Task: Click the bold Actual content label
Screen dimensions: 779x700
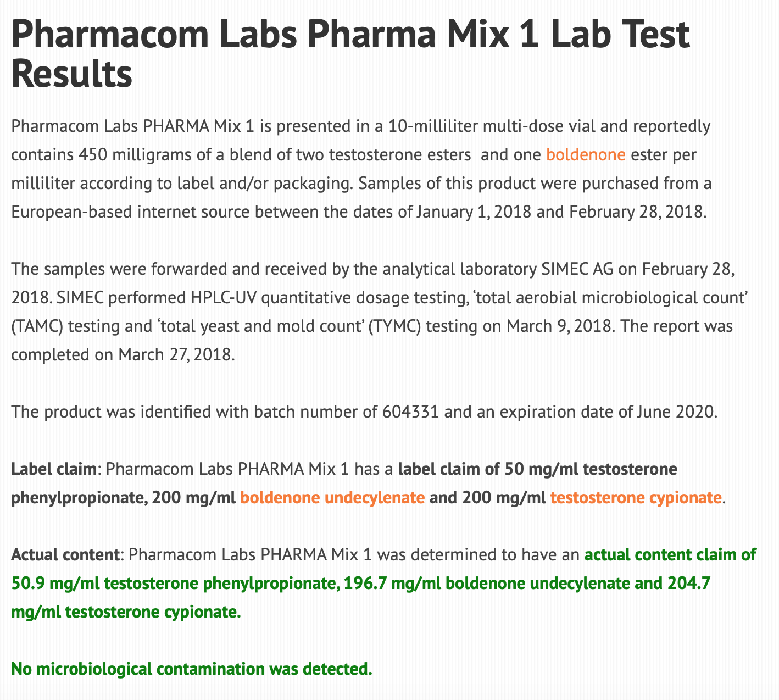Action: (65, 554)
